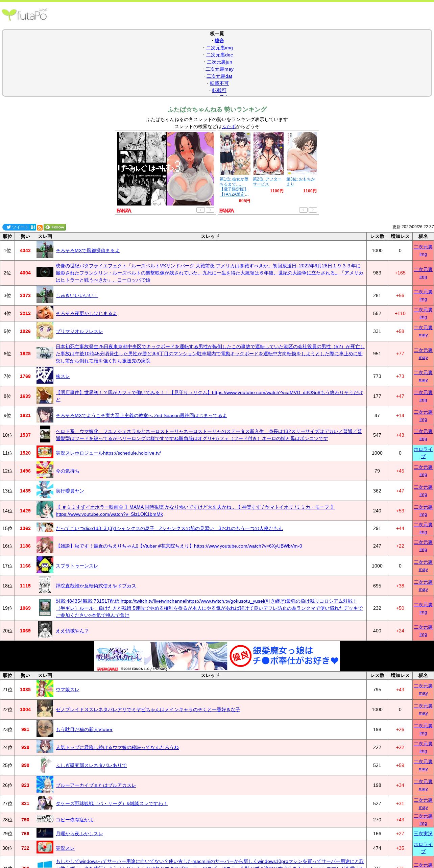This screenshot has width=434, height=868.
Task: Click next arrow on right FANZA ad
Action: point(313,210)
